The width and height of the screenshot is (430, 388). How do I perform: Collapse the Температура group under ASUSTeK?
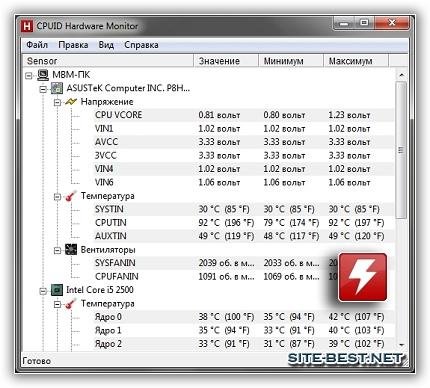point(57,197)
